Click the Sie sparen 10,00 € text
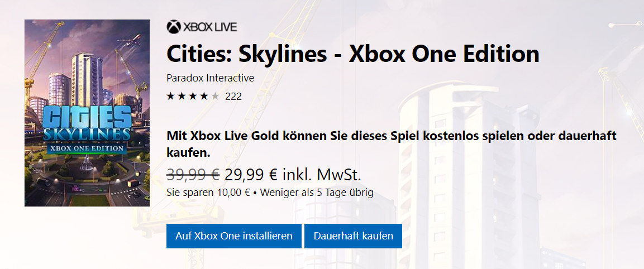Viewport: 644px width, 269px height. pyautogui.click(x=208, y=193)
